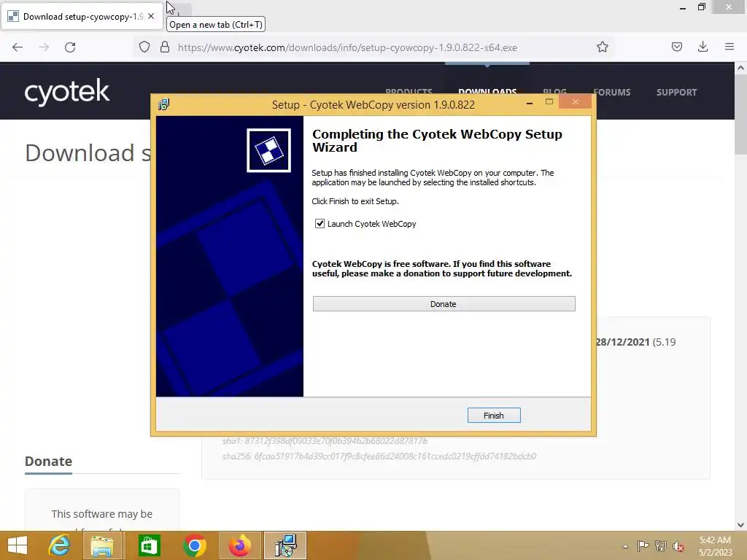Open the Windows Start button

click(18, 545)
